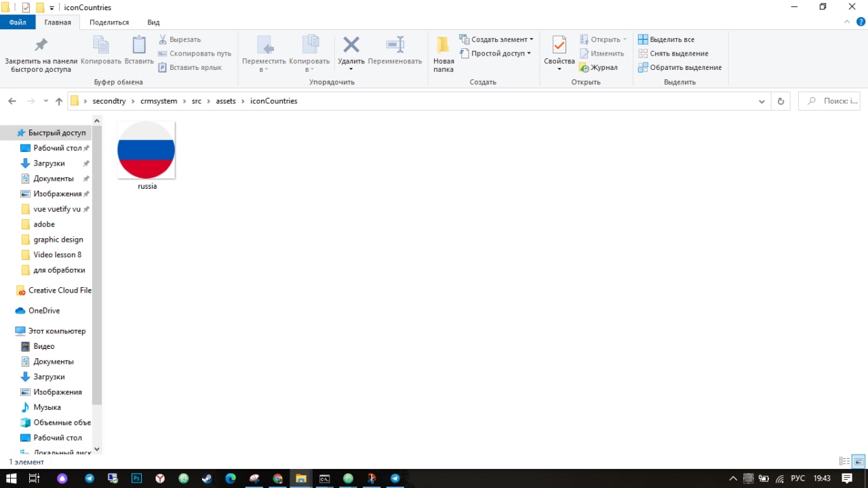Open Загрузки under Быстрый доступ
The height and width of the screenshot is (488, 868).
[x=49, y=164]
